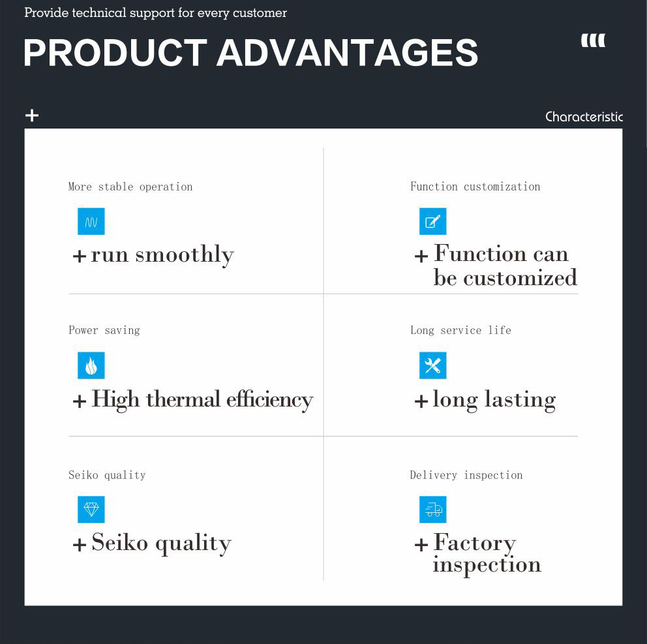Screen dimensions: 647x644
Task: Click the 'Factory inspection' heading
Action: click(x=486, y=553)
